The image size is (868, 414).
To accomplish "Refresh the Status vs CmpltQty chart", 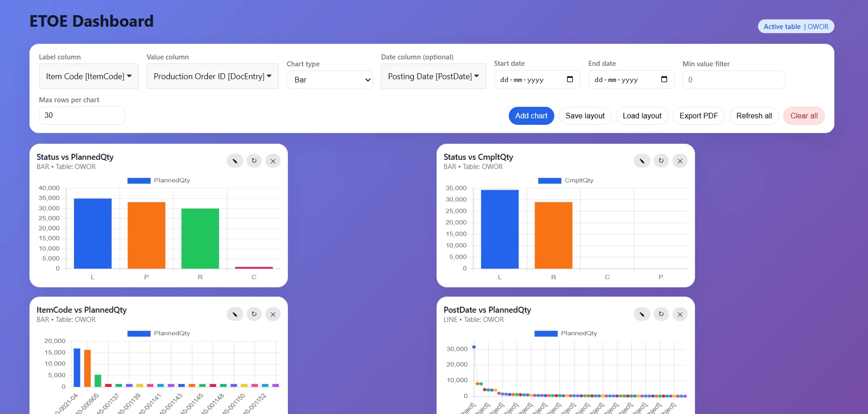I will coord(661,161).
